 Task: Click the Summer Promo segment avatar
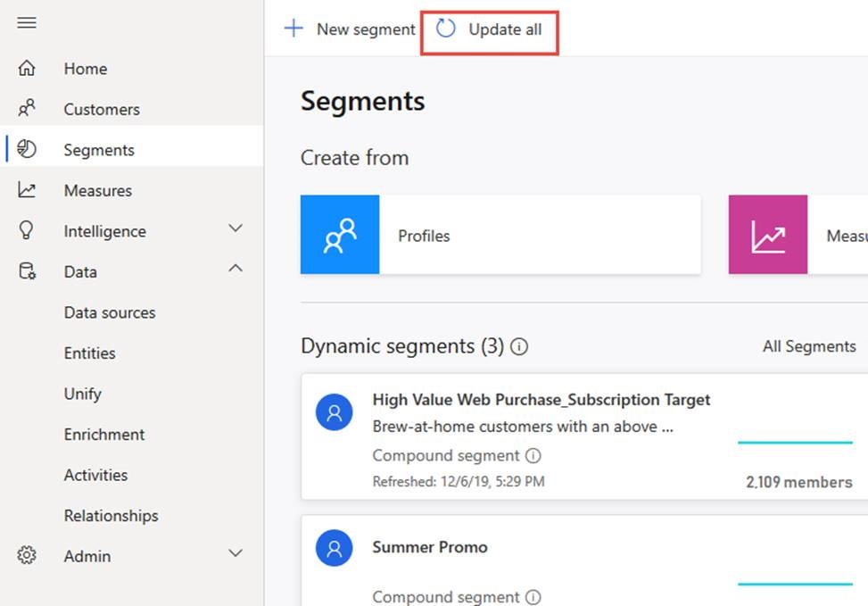point(334,548)
